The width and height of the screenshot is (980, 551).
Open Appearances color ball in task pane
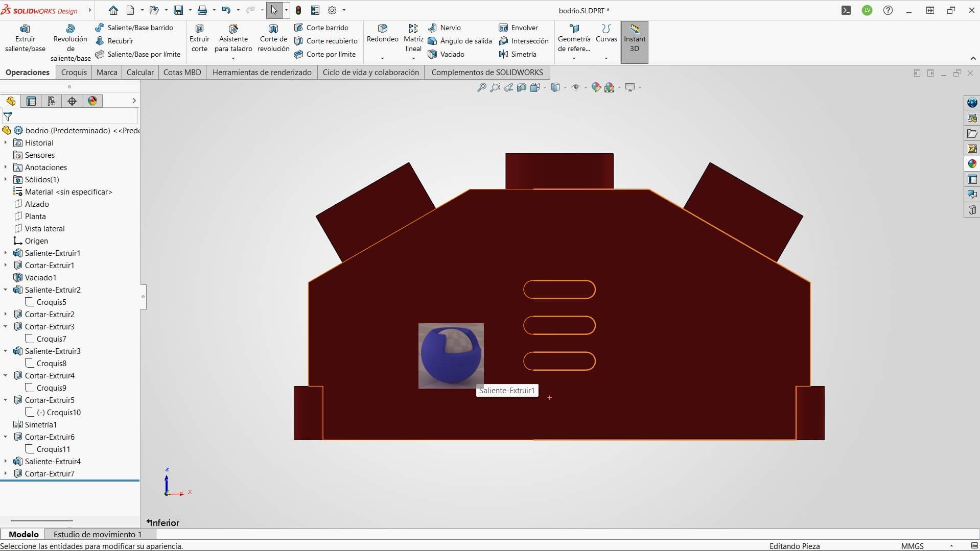click(972, 164)
